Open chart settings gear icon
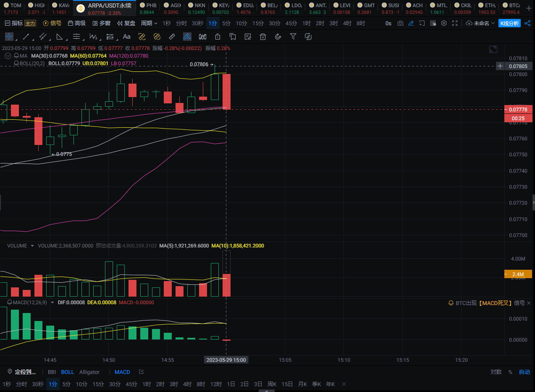This screenshot has height=392, width=535. (x=443, y=24)
